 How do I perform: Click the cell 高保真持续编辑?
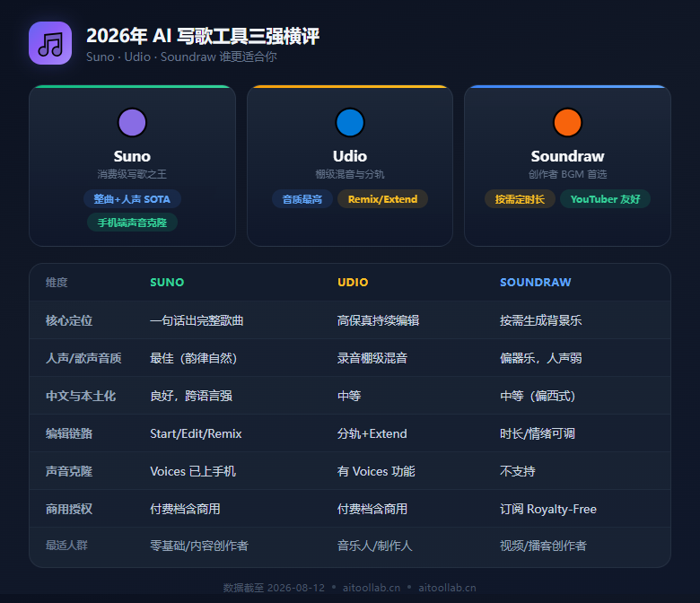pos(378,320)
